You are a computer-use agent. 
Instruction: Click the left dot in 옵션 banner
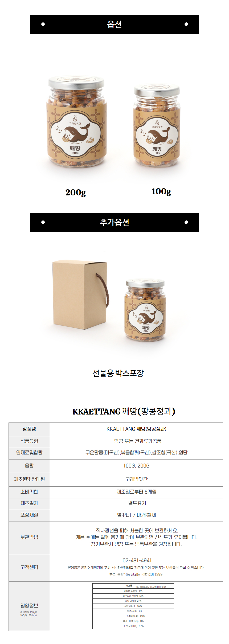43,24
